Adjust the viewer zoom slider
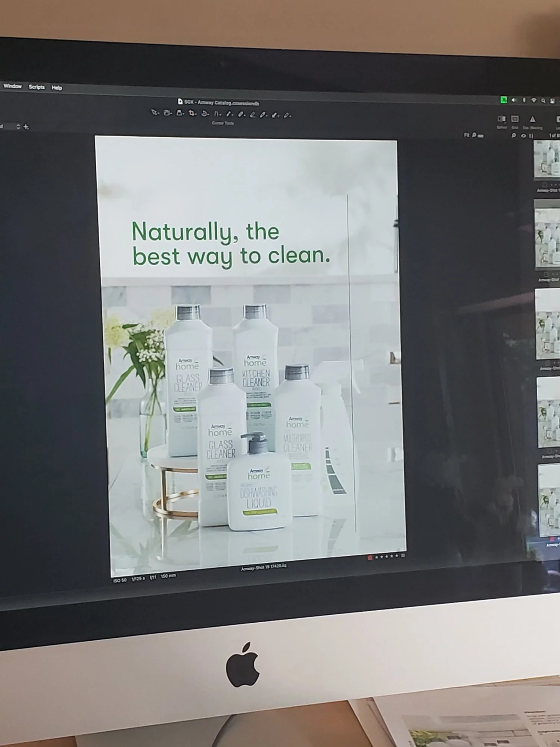Screen dimensions: 560x747 point(480,136)
